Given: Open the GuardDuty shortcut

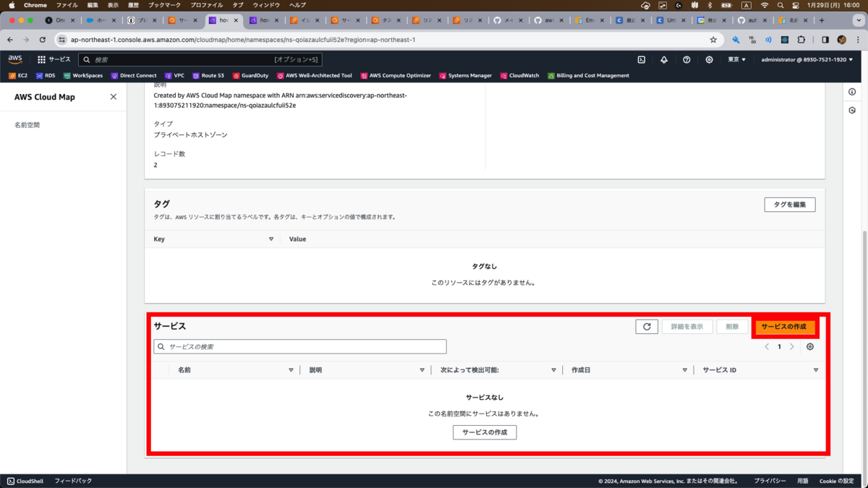Looking at the screenshot, I should click(250, 75).
